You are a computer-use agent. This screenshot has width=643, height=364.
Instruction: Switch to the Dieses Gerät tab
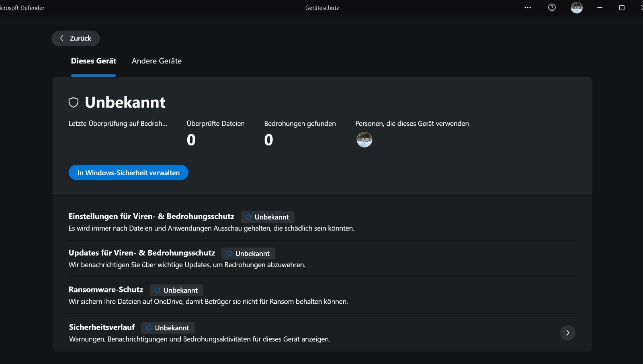click(94, 61)
